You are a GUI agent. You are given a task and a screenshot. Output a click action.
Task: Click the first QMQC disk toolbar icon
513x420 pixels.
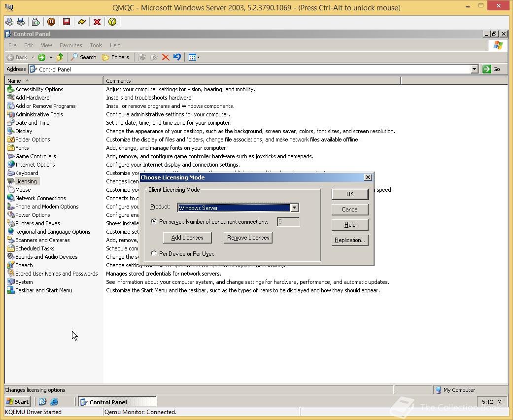coord(9,22)
